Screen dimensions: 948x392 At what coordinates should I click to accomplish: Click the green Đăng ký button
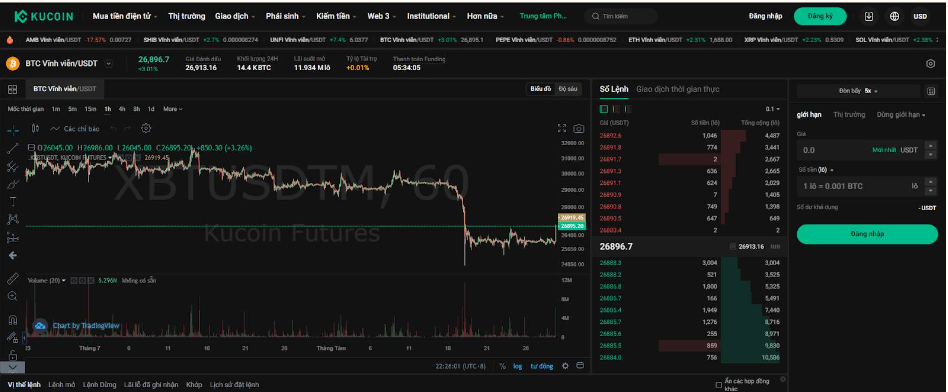click(x=820, y=16)
